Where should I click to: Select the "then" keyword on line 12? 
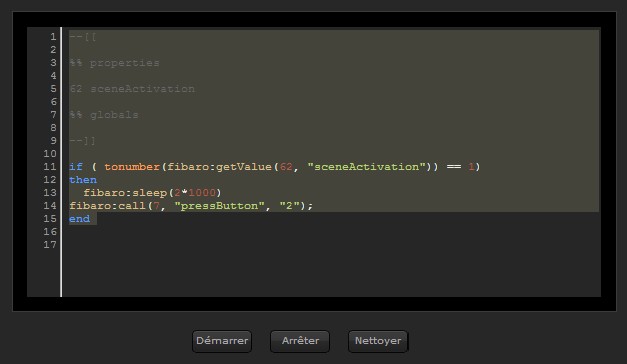(x=83, y=180)
